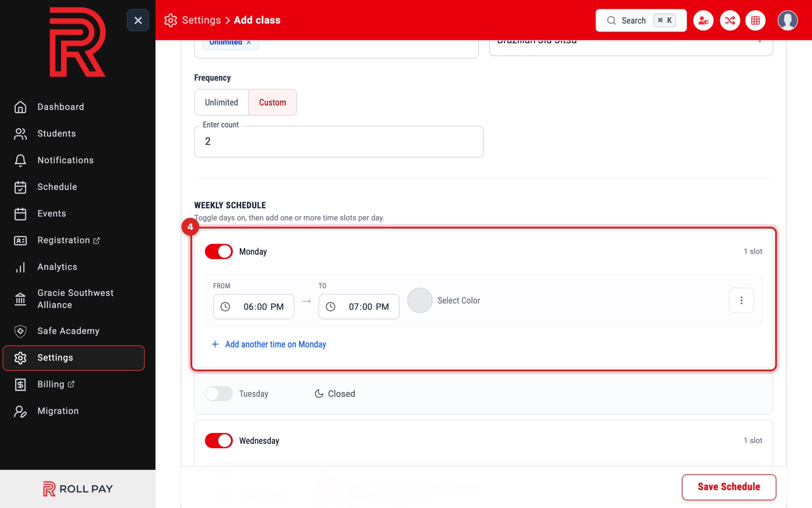Open Monday FROM time 06:00 PM picker

tap(254, 307)
